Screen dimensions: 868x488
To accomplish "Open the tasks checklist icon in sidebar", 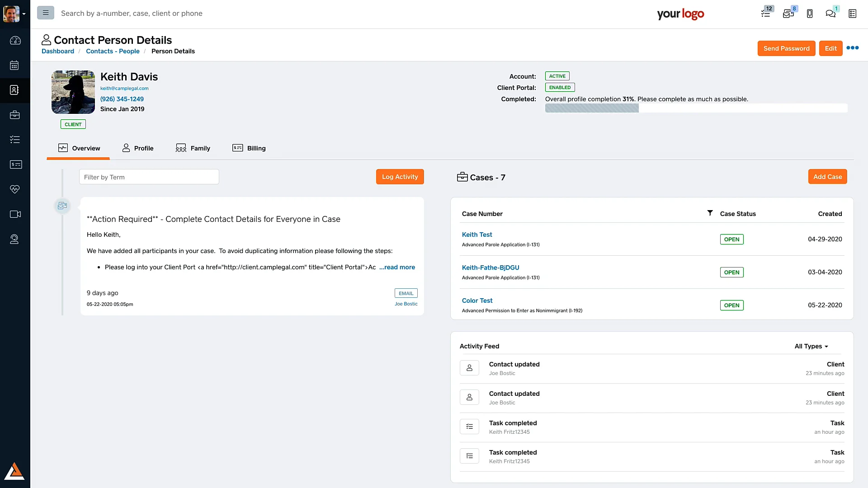I will pos(15,140).
